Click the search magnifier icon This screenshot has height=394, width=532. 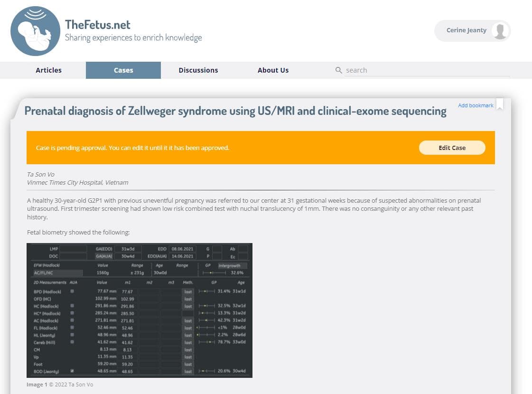[338, 70]
